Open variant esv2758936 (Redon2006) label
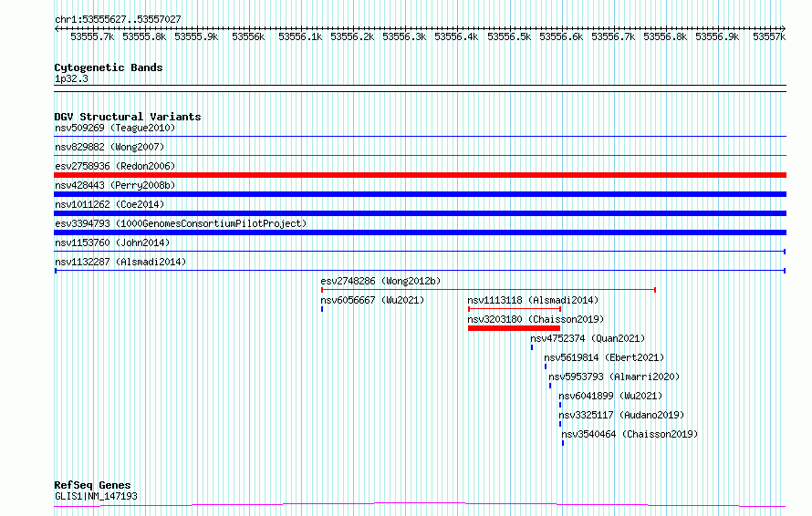This screenshot has height=516, width=812. click(x=115, y=166)
